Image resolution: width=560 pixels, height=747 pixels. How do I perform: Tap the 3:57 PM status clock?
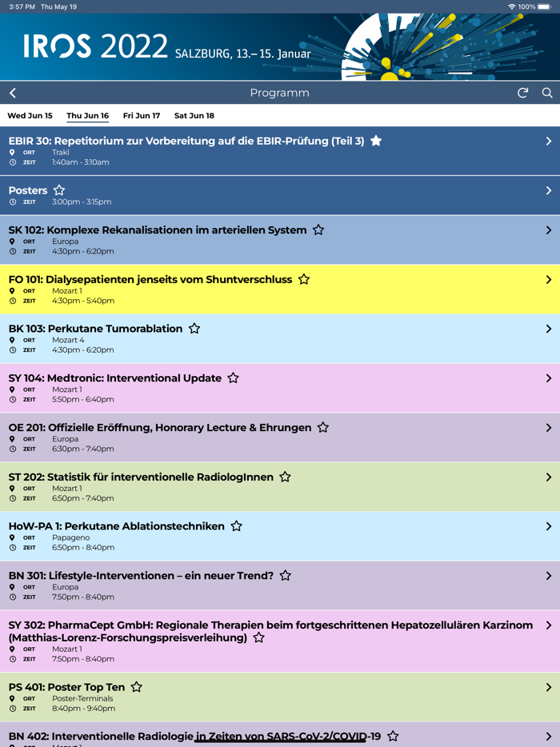[x=22, y=6]
